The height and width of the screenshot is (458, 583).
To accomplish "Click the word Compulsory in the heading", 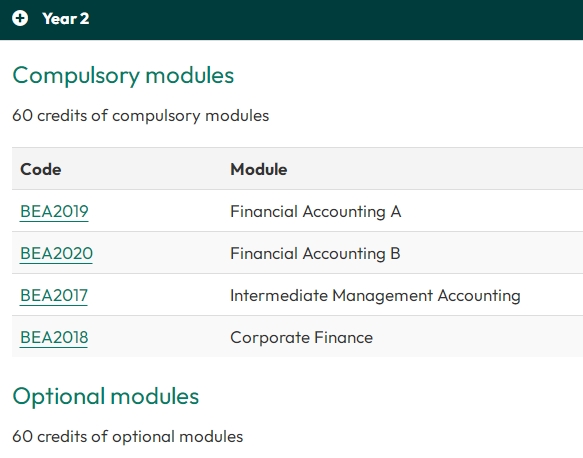I will point(76,76).
